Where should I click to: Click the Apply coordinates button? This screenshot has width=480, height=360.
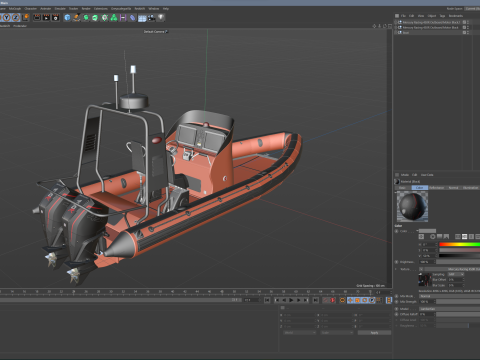point(374,333)
